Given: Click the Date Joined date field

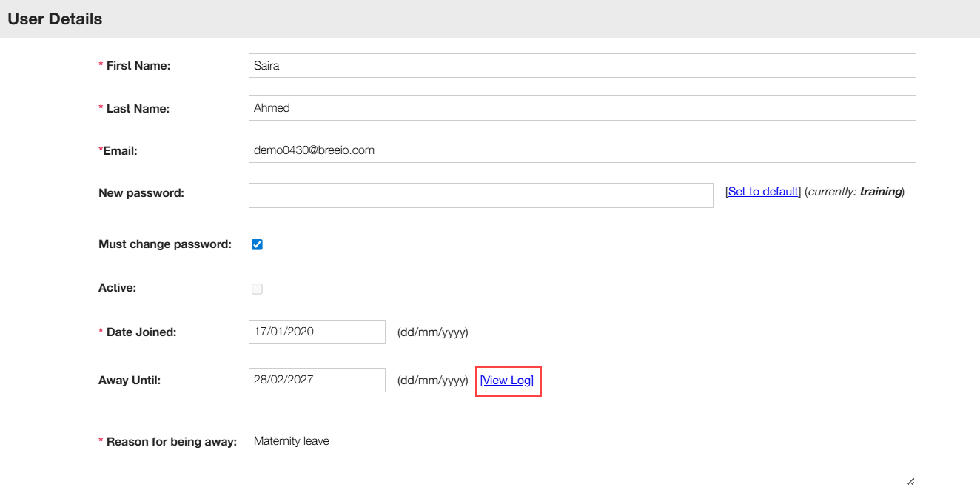Looking at the screenshot, I should pyautogui.click(x=317, y=332).
